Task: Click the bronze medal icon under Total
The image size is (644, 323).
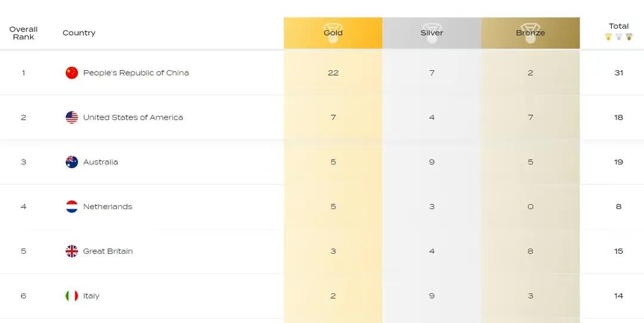Action: point(629,37)
